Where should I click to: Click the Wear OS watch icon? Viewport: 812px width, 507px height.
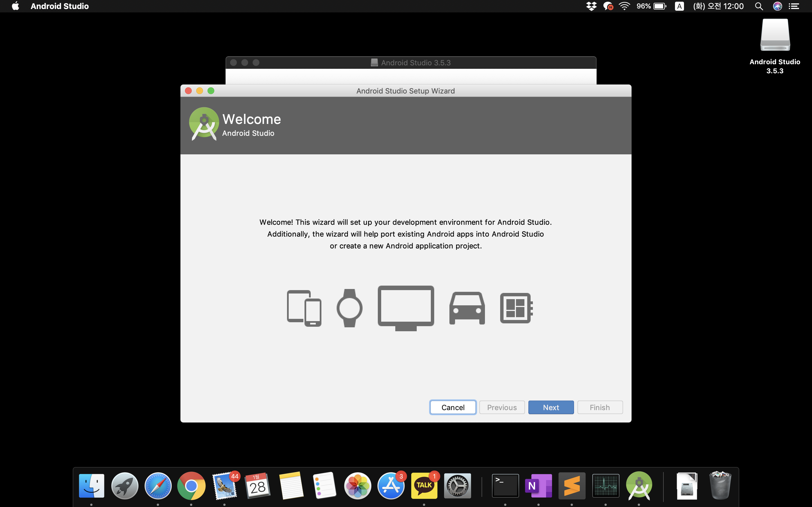(x=349, y=308)
